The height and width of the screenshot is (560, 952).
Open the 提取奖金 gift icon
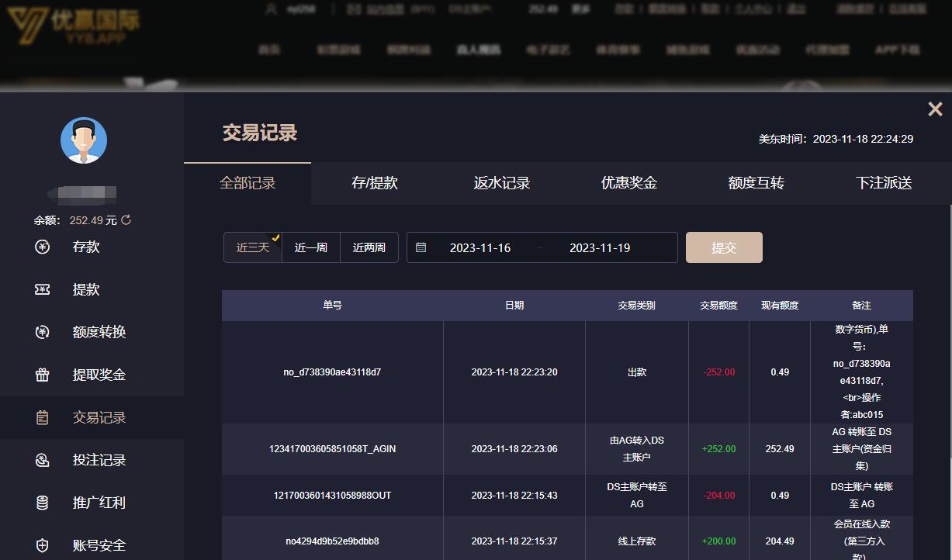(43, 375)
